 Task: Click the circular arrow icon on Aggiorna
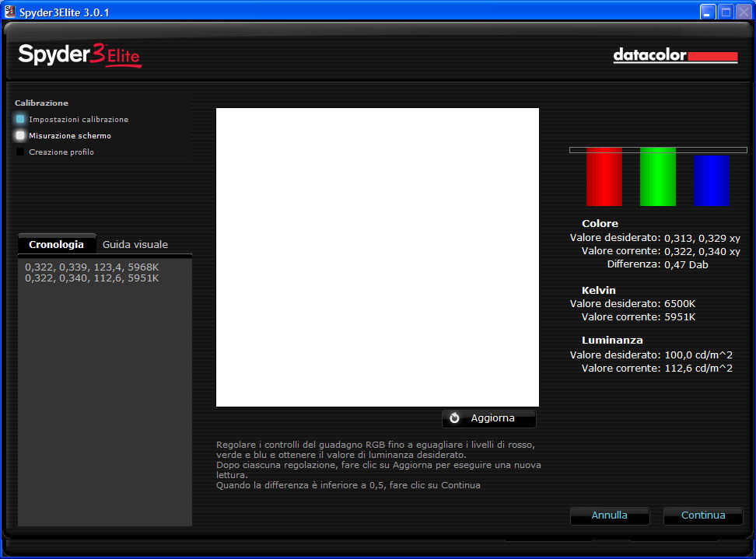[454, 418]
